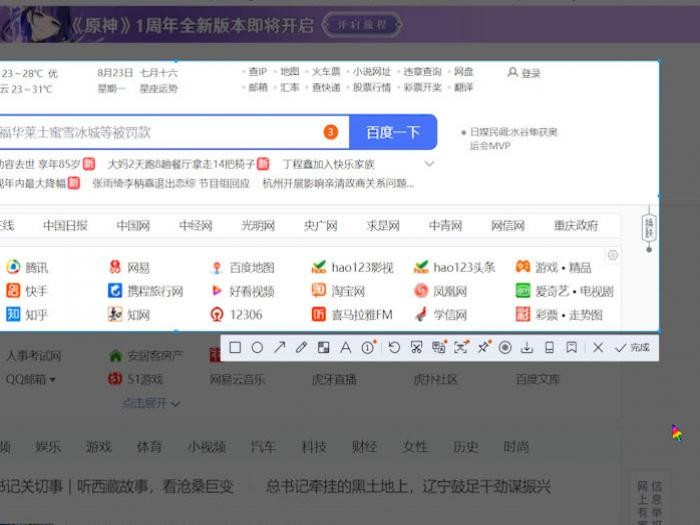Click the scissors icon in the screenshot toolbar
The height and width of the screenshot is (525, 700).
(416, 347)
